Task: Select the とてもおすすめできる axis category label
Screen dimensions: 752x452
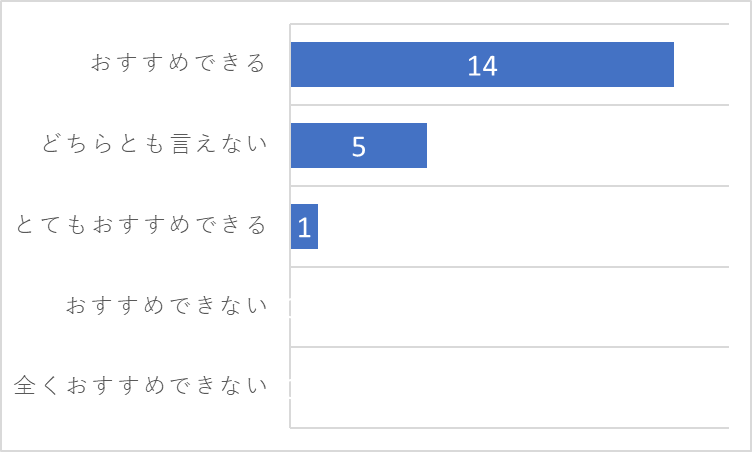Action: coord(141,225)
